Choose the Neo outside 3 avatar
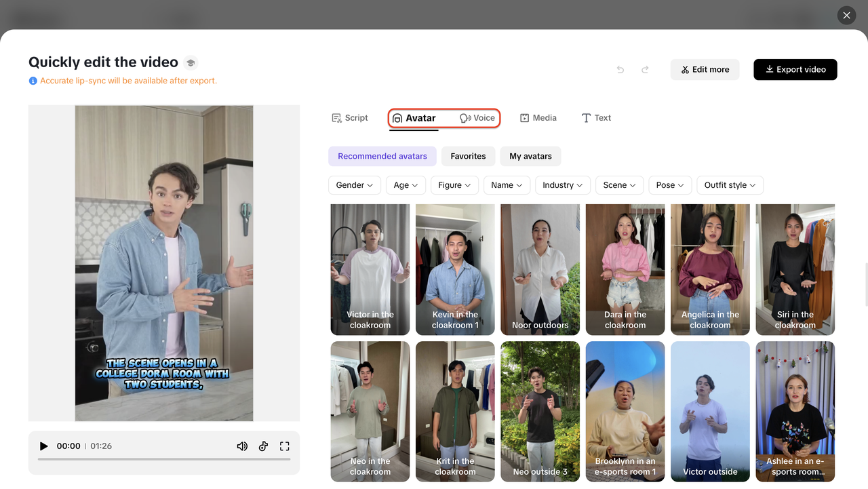 tap(540, 412)
